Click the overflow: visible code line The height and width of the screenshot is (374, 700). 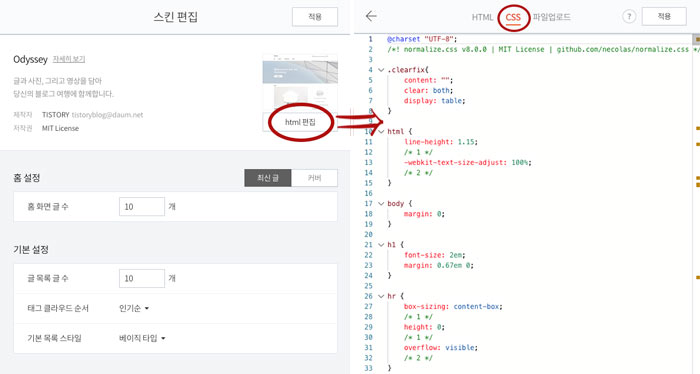[x=441, y=348]
